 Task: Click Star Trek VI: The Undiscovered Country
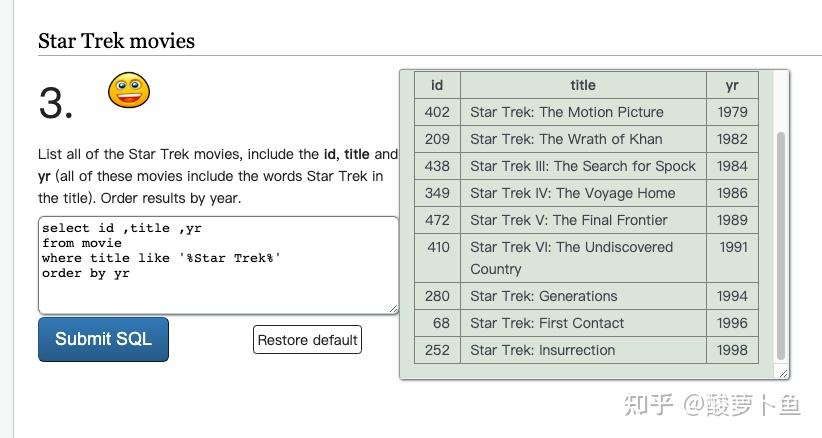coord(572,257)
